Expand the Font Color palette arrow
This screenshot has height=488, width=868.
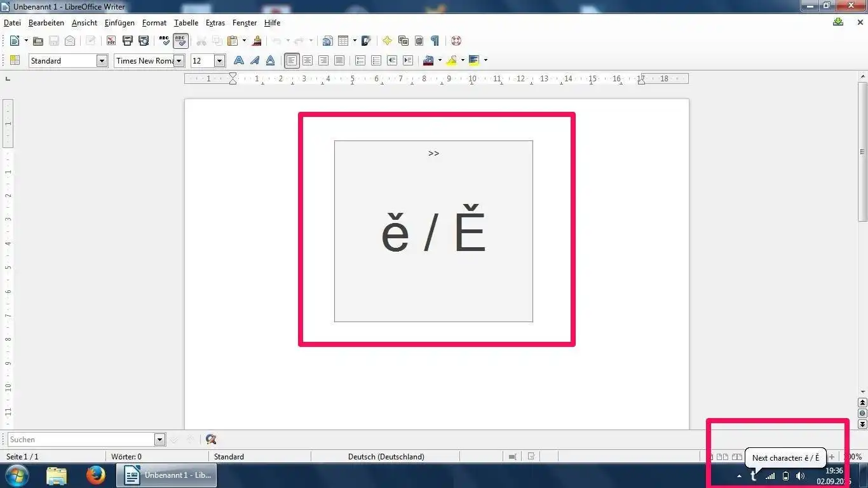440,60
